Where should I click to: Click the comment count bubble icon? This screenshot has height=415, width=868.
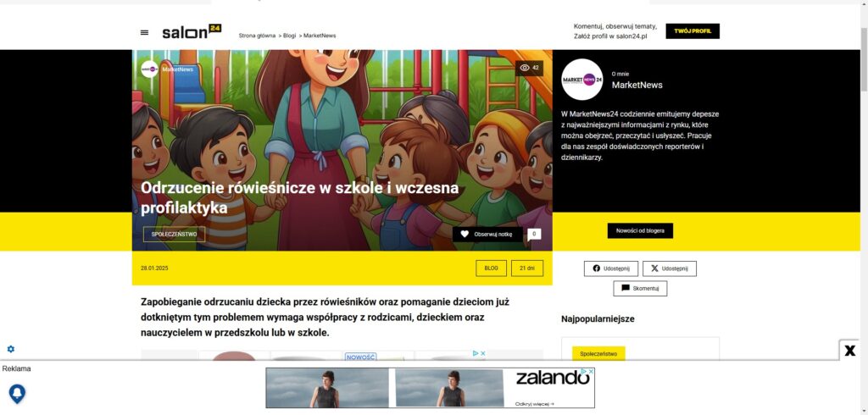pos(534,235)
